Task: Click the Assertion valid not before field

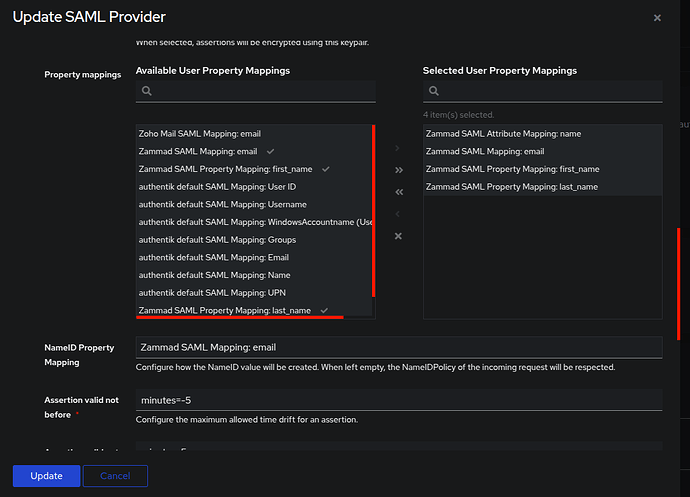Action: (x=399, y=400)
